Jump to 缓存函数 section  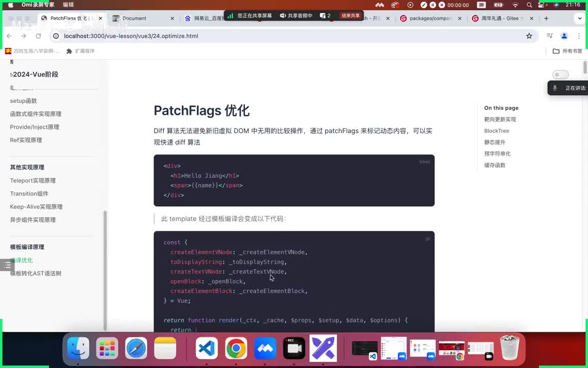coord(495,165)
